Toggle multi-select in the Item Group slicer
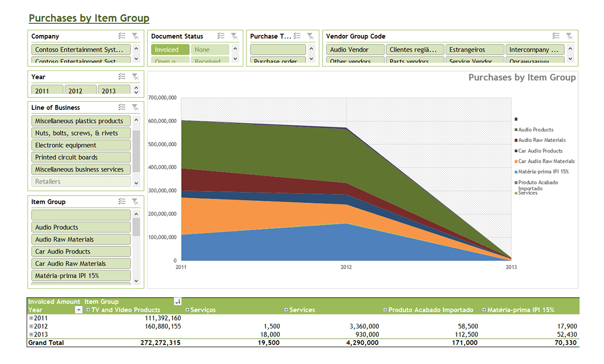The image size is (604, 364). (x=122, y=201)
